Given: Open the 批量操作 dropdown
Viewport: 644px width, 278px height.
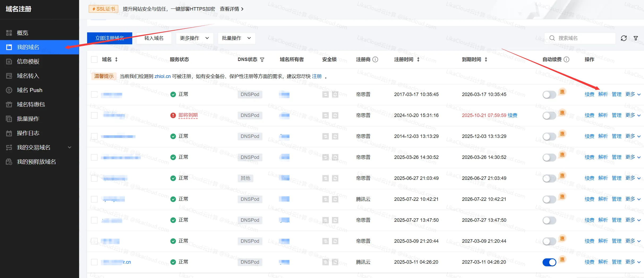Looking at the screenshot, I should pyautogui.click(x=236, y=38).
